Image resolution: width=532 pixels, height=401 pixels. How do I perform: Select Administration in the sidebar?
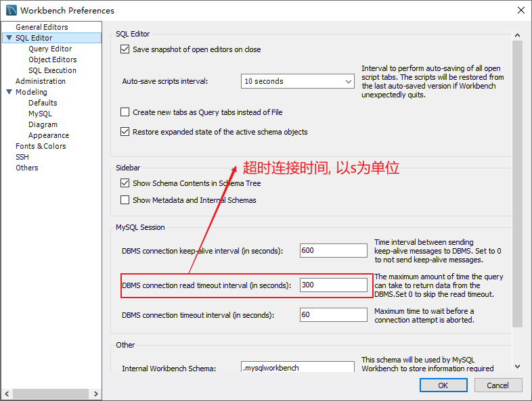point(41,81)
